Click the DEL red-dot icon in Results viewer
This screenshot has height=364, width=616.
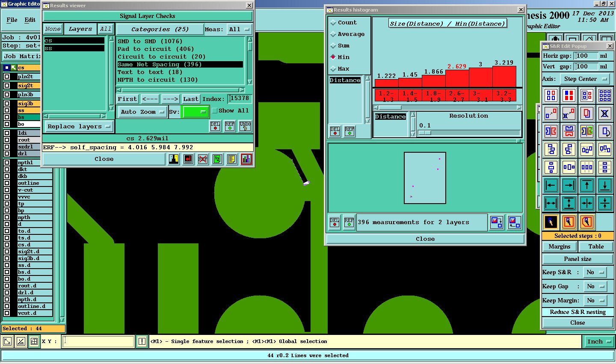(x=215, y=126)
